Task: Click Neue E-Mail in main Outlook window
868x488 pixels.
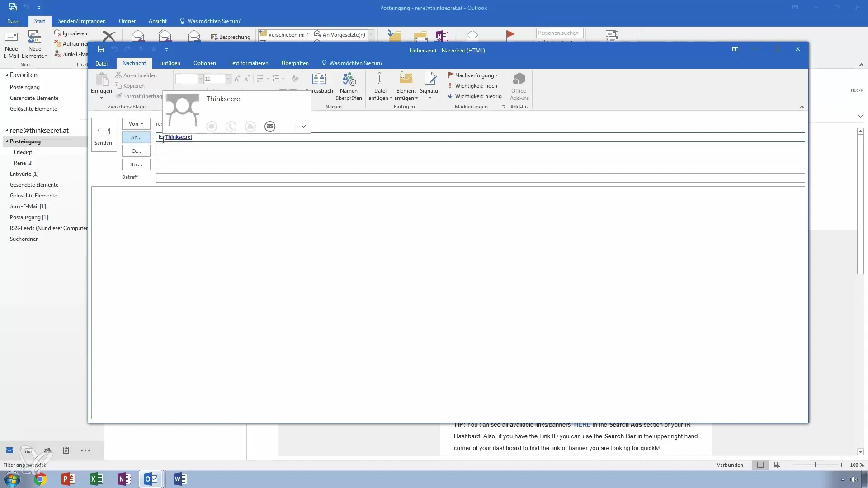Action: 11,45
